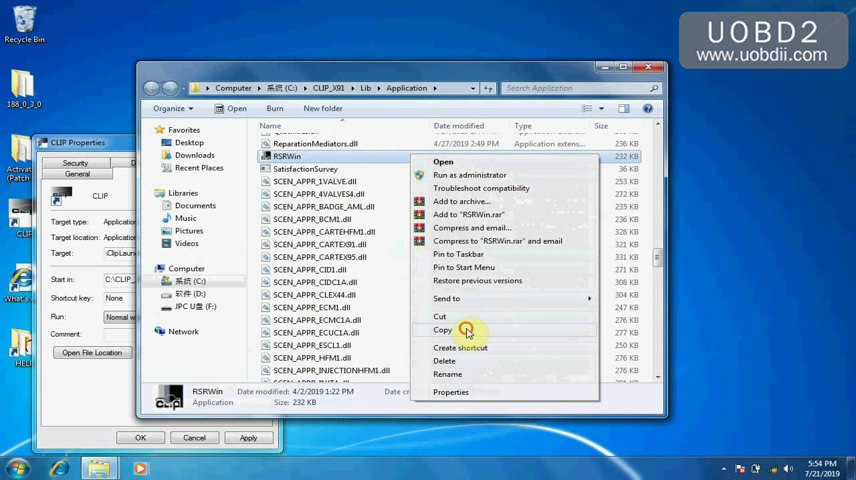Select Run as administrator in context menu
856x480 pixels.
pyautogui.click(x=469, y=175)
